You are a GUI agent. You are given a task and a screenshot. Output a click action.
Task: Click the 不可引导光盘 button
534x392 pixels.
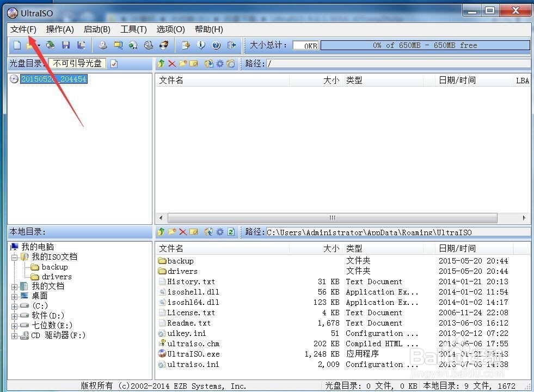[x=78, y=63]
